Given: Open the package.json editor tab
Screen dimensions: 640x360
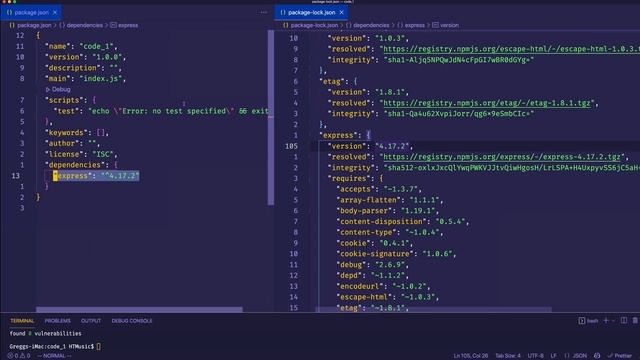Looking at the screenshot, I should pyautogui.click(x=31, y=13).
